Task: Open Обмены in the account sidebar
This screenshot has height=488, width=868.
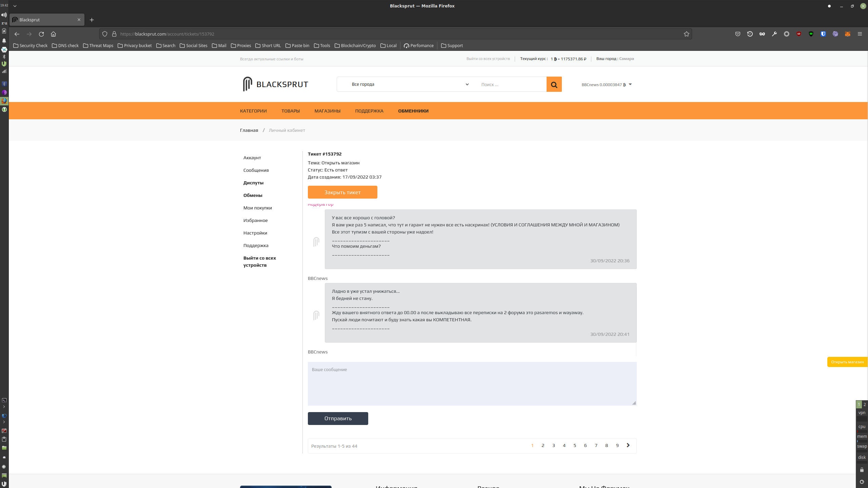Action: tap(253, 195)
